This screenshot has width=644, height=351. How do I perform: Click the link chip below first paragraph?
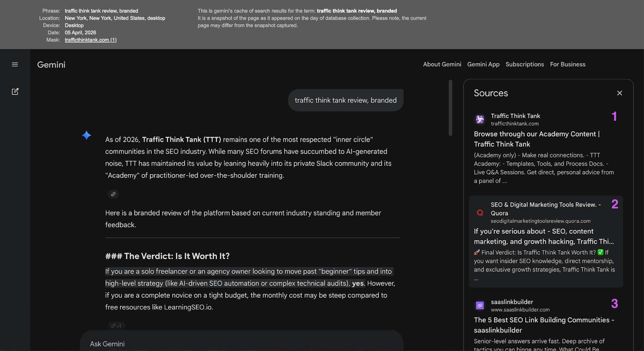(113, 194)
